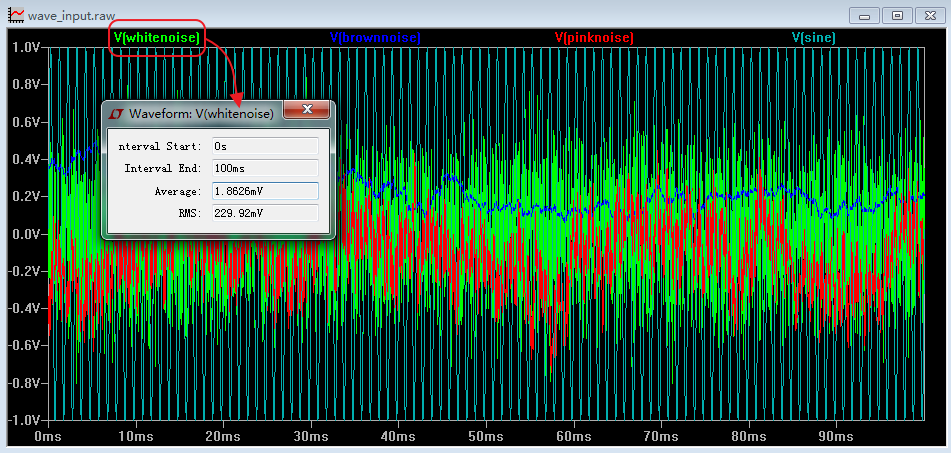
Task: Click the 30ms label on time axis
Action: pyautogui.click(x=311, y=437)
